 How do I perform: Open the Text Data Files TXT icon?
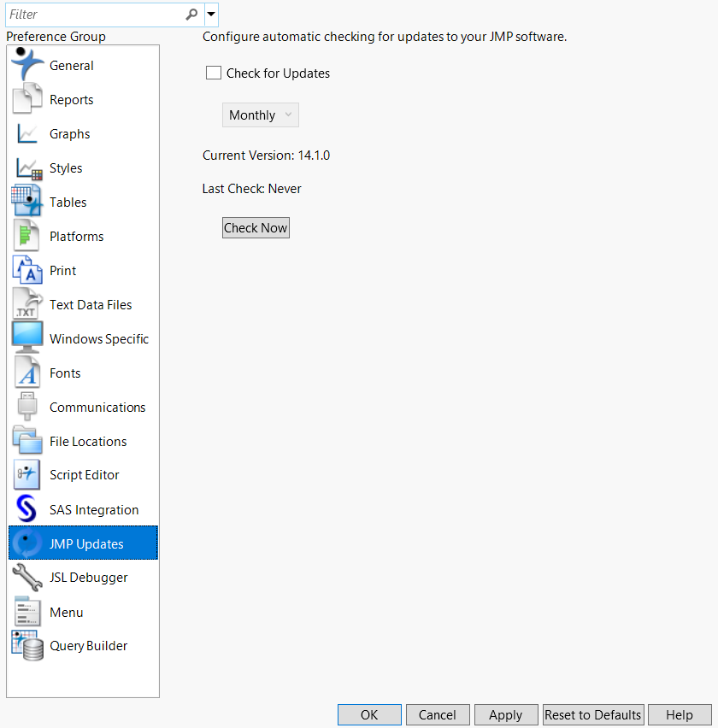coord(27,303)
